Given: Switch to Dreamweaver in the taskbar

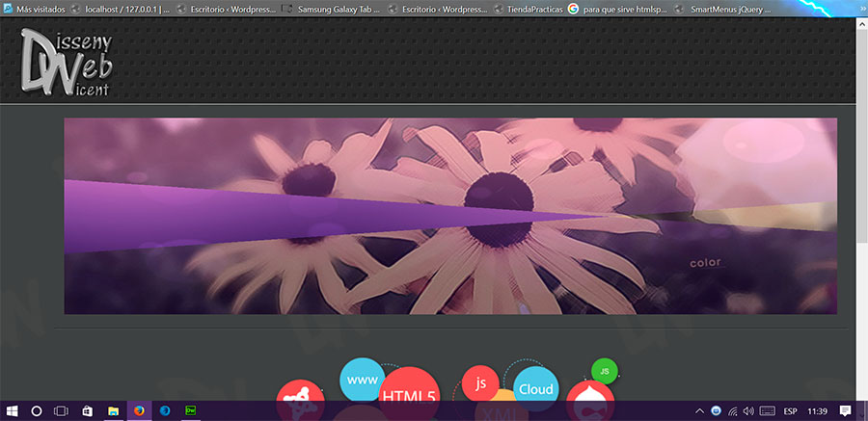Looking at the screenshot, I should click(191, 410).
